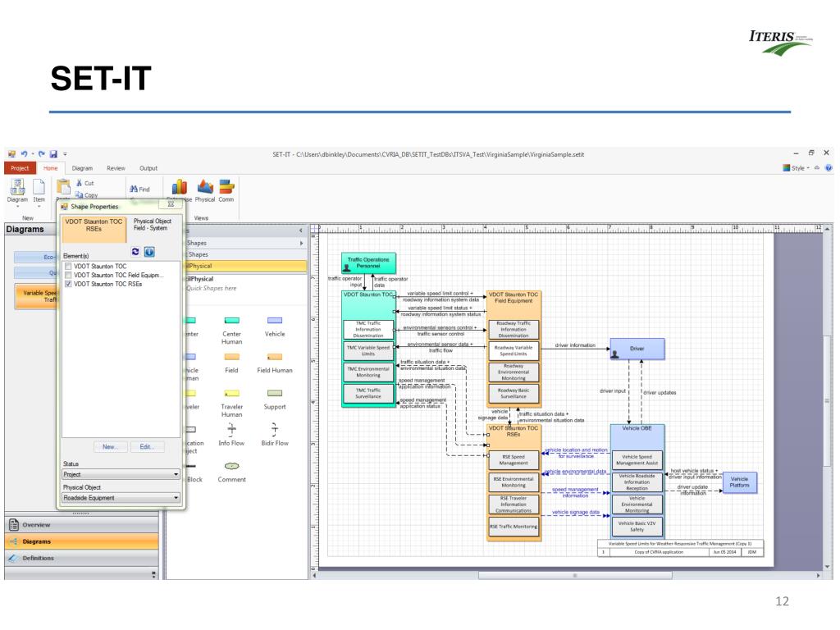Click the Find binoculars command
The width and height of the screenshot is (840, 630).
click(x=139, y=189)
